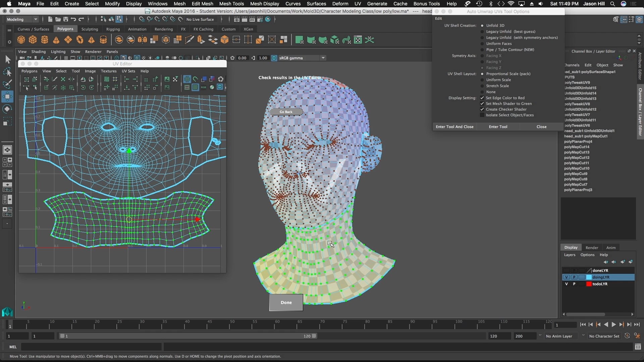Click the range slider bar handle at 120

314,336
